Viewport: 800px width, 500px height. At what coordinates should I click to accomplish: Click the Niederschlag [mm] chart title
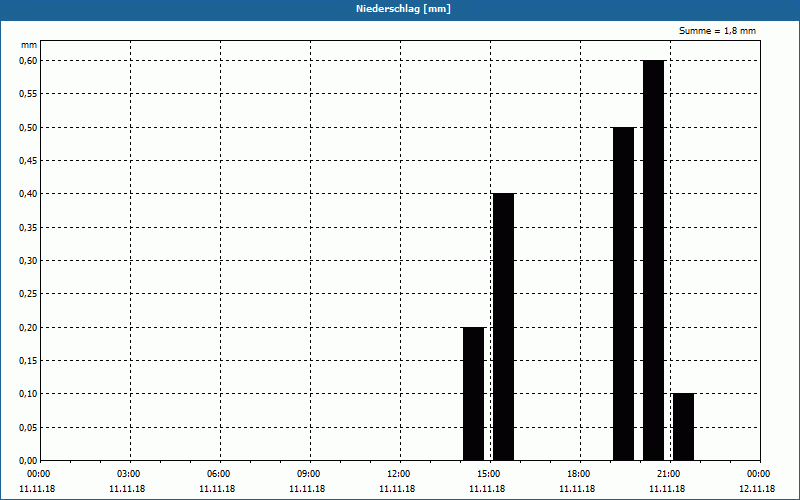(x=403, y=9)
